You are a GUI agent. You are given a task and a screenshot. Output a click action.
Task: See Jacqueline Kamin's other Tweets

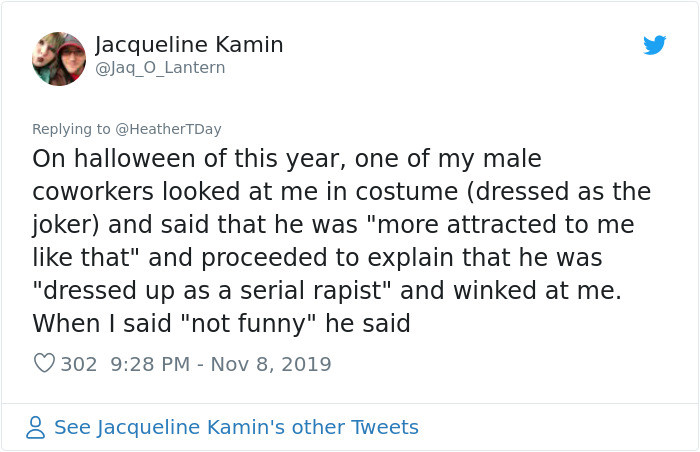click(x=236, y=427)
